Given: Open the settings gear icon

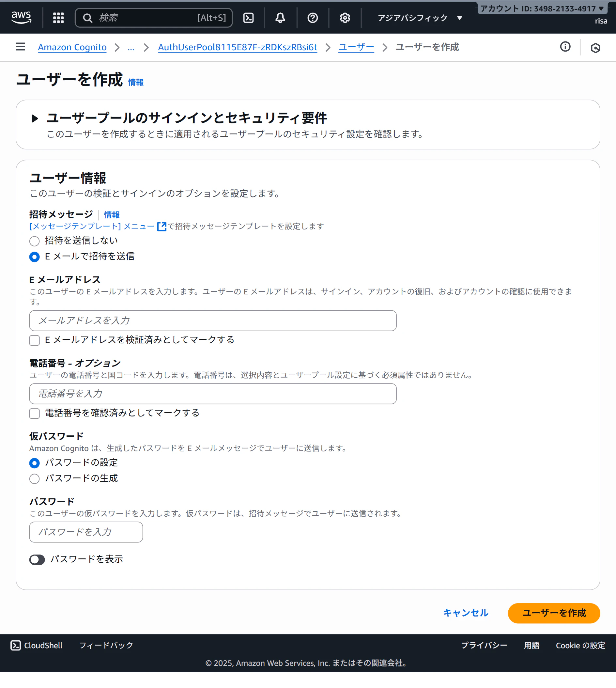Looking at the screenshot, I should click(x=345, y=18).
